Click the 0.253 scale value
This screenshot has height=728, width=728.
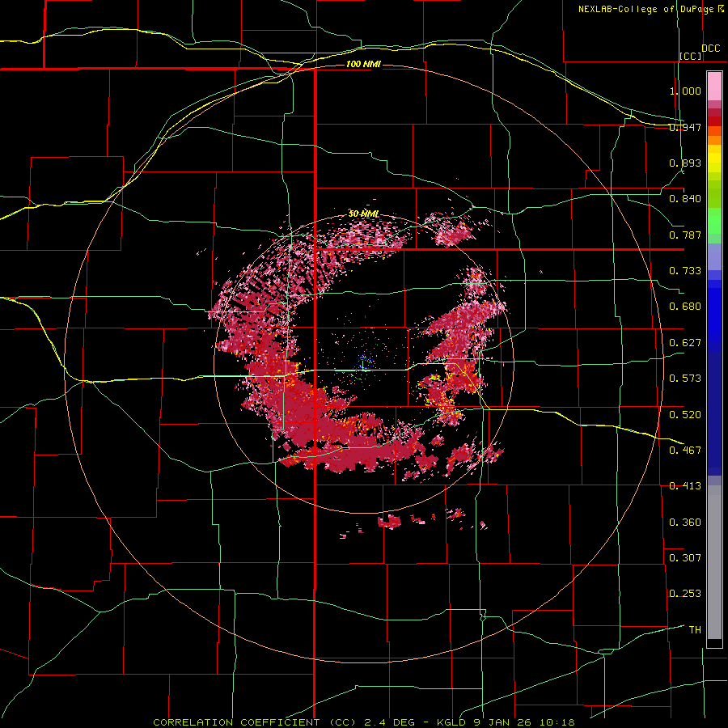point(685,594)
